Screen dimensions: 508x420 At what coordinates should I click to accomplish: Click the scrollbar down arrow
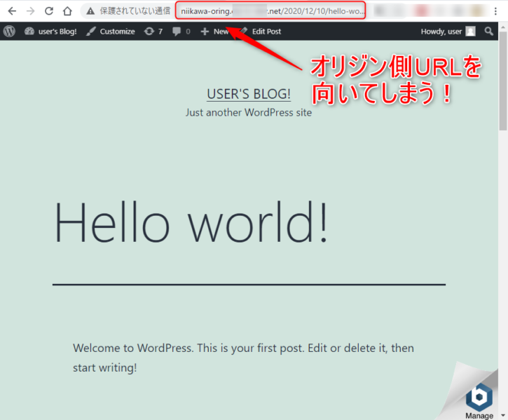503,416
